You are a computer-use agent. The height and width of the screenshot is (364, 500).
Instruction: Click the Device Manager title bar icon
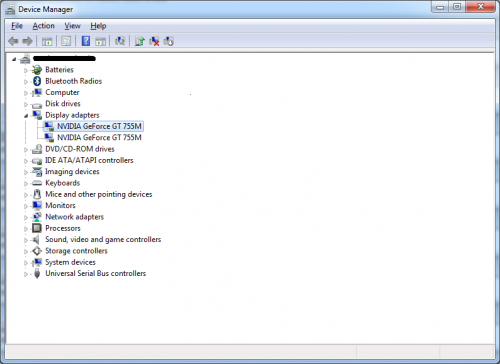click(x=10, y=9)
